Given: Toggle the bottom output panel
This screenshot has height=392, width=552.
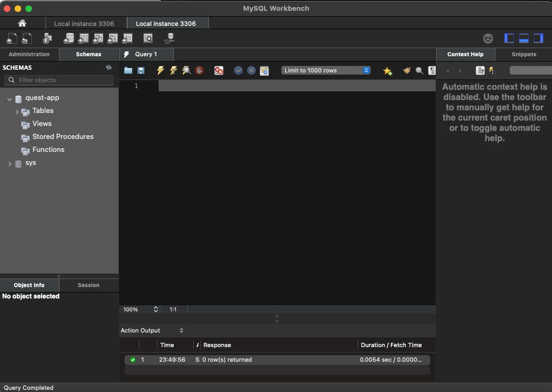Looking at the screenshot, I should 524,38.
